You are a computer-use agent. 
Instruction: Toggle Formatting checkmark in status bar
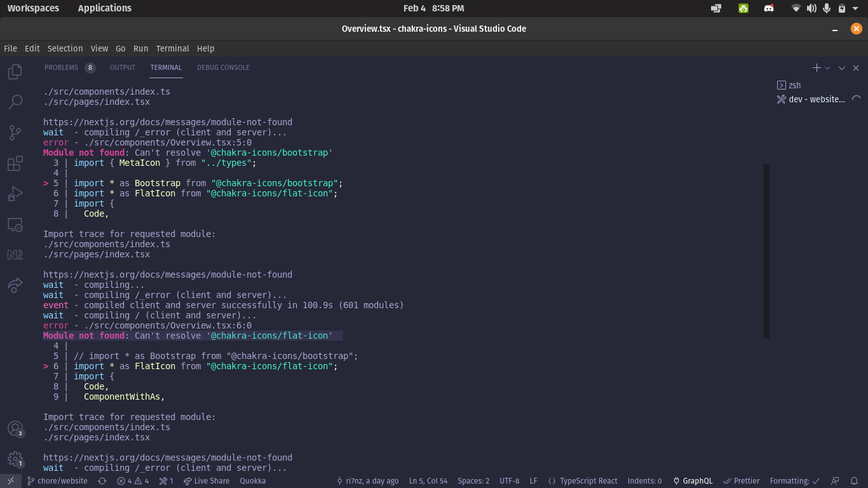pyautogui.click(x=794, y=481)
